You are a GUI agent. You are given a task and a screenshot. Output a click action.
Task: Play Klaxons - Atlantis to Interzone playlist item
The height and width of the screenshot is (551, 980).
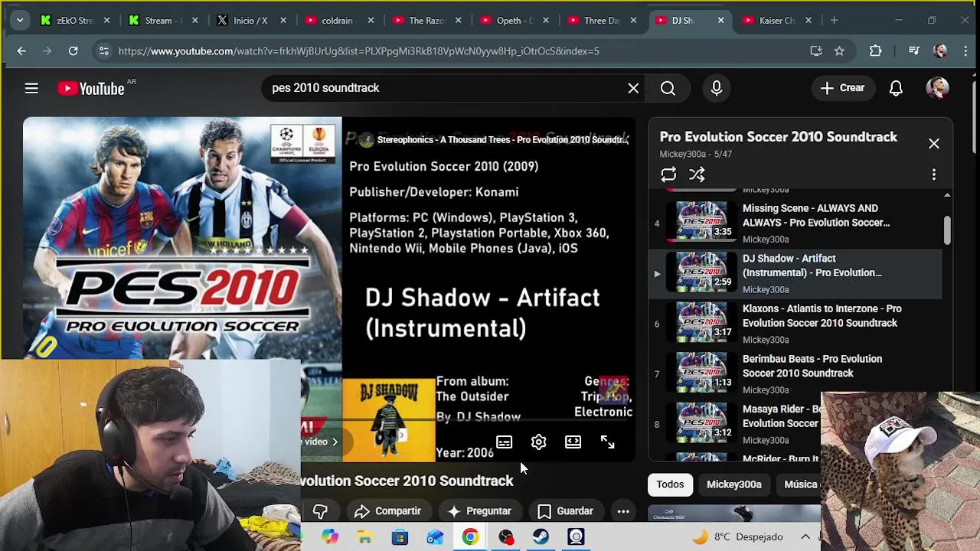[x=796, y=324]
